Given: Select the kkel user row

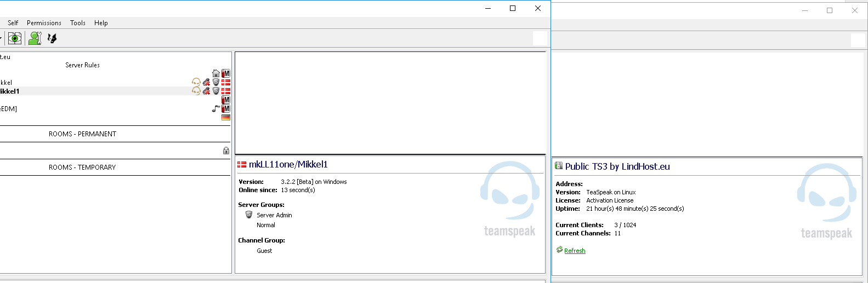Looking at the screenshot, I should click(115, 82).
